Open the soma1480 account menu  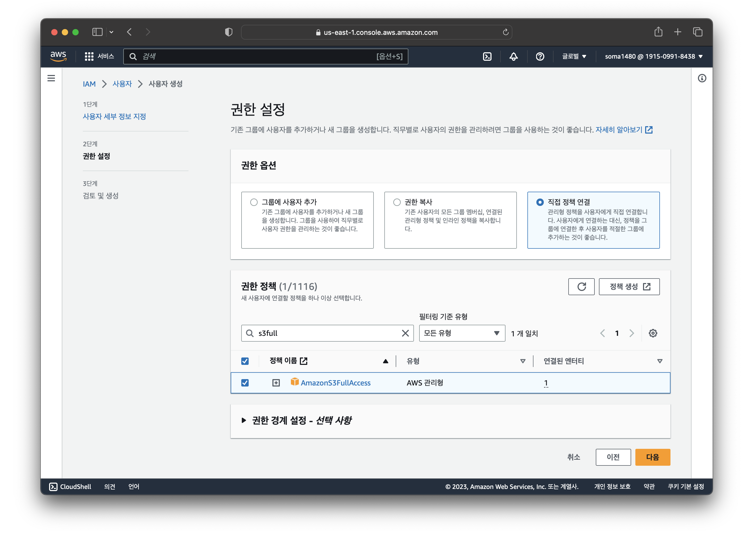tap(654, 56)
